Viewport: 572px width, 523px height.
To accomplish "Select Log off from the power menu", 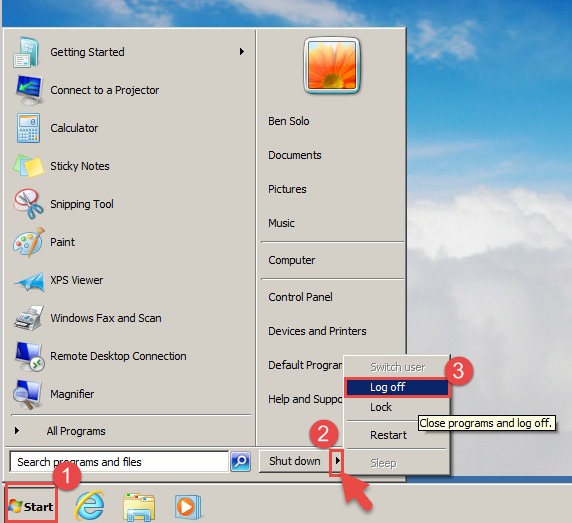I will tap(397, 387).
